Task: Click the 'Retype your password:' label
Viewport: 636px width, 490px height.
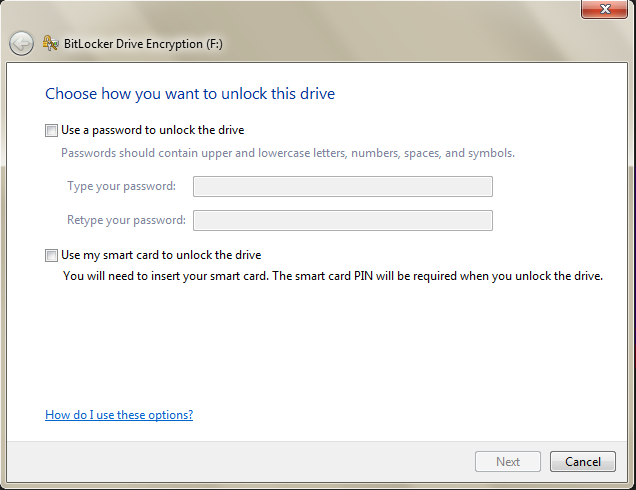Action: (126, 220)
